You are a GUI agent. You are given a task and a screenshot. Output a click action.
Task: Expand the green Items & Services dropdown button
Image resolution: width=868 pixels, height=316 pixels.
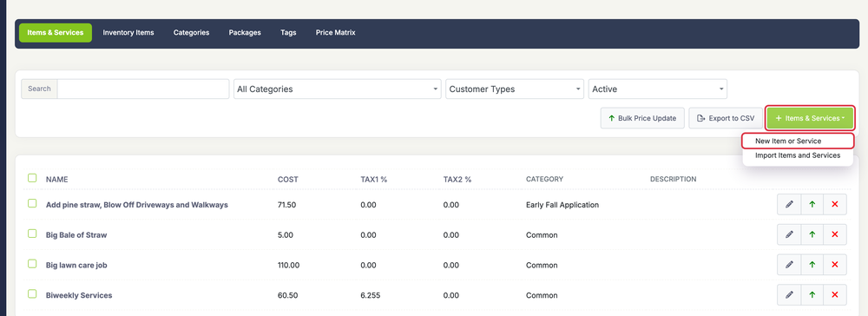point(810,118)
